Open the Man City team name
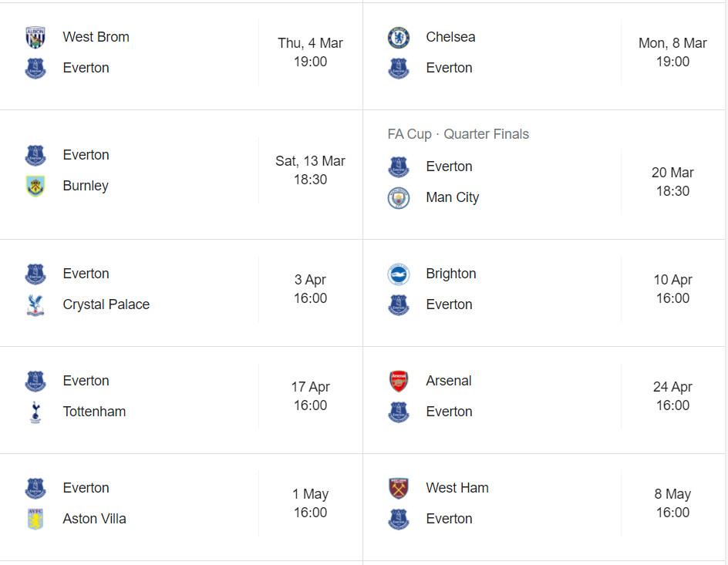Screen dimensions: 728x565 (452, 197)
